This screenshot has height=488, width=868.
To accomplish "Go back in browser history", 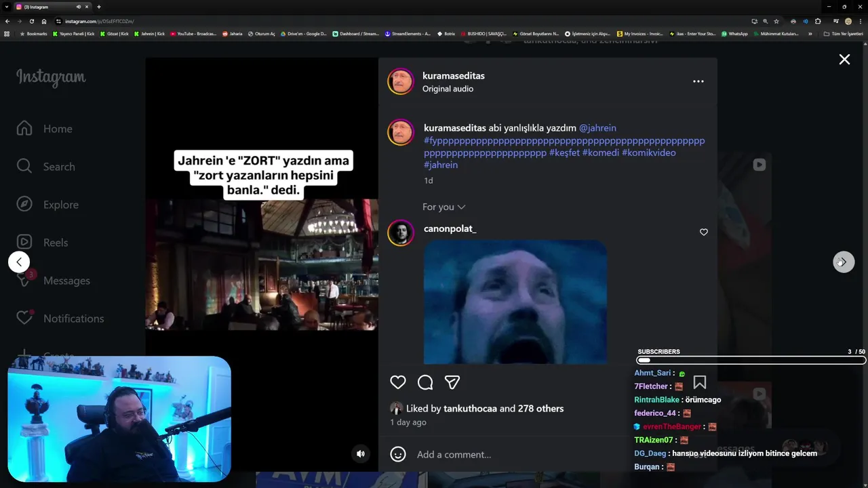I will coord(7,21).
